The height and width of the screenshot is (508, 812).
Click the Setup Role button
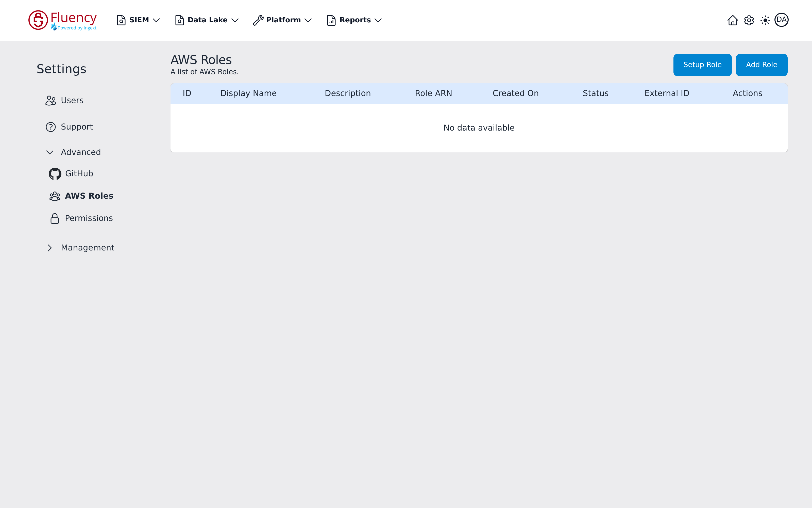[702, 65]
